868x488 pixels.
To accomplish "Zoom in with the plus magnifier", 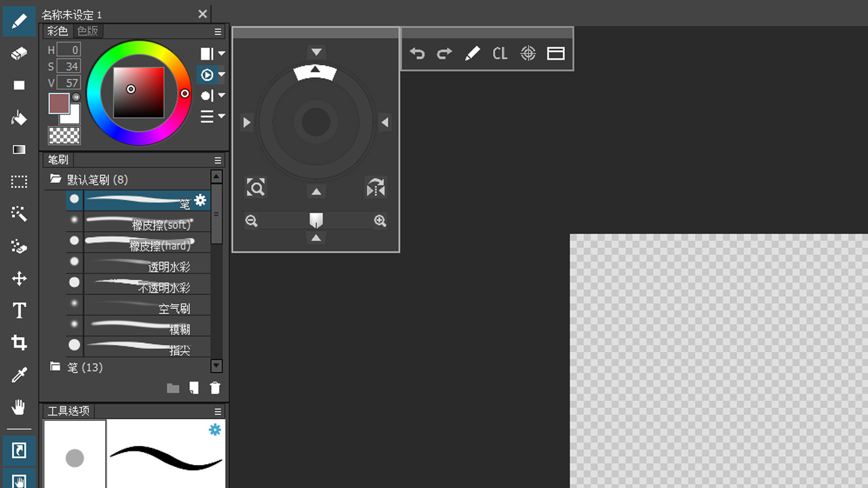I will pos(380,221).
